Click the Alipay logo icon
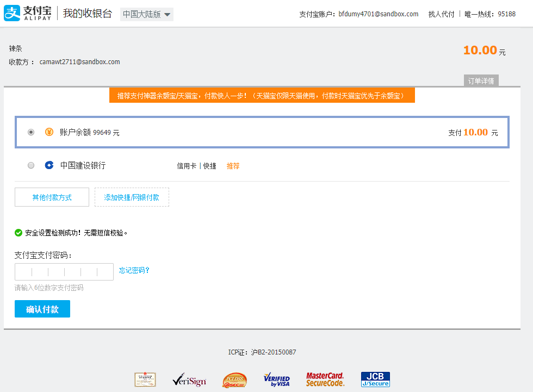Image resolution: width=533 pixels, height=392 pixels. 12,13
